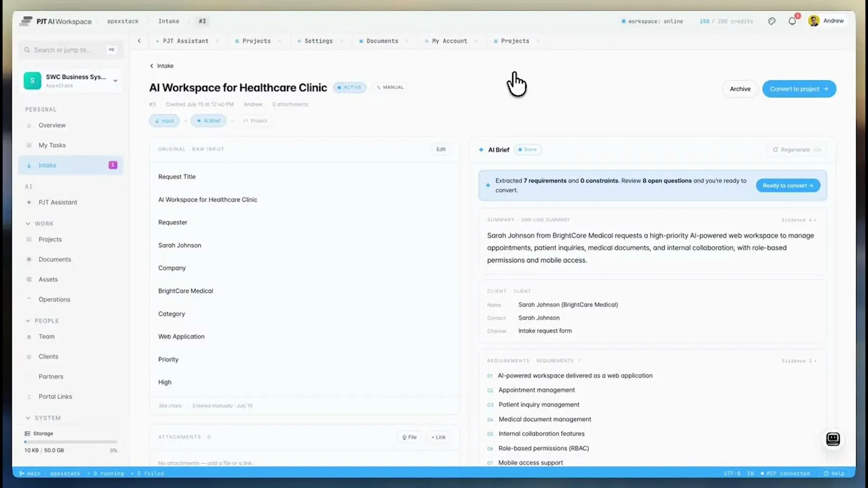
Task: Click the workspace: online status
Action: [652, 21]
